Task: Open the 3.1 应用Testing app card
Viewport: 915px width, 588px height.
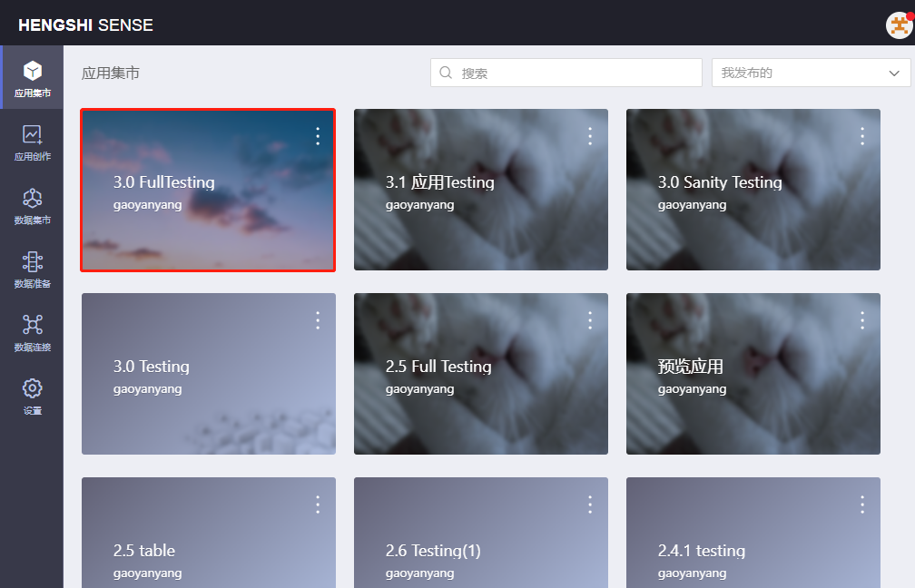Action: pos(481,190)
